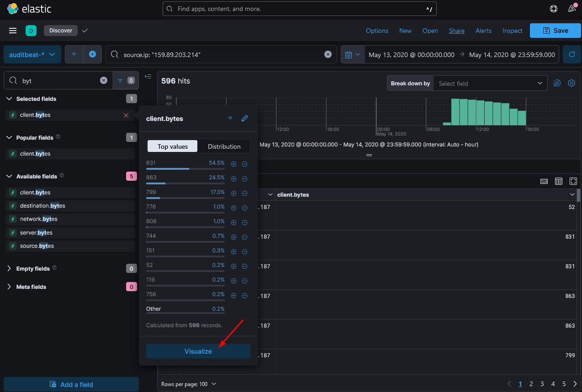Toggle field type filter in sidebar

pos(124,80)
